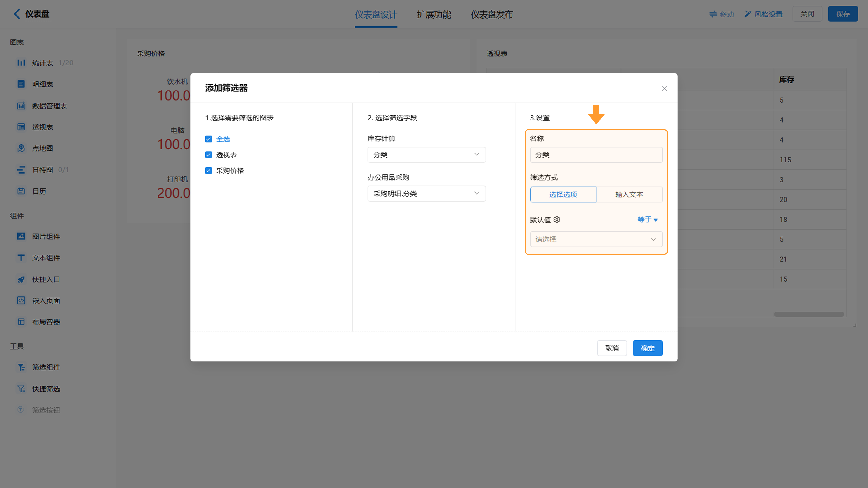This screenshot has height=488, width=868.
Task: Open the 筛选组件 filter icon
Action: 21,367
